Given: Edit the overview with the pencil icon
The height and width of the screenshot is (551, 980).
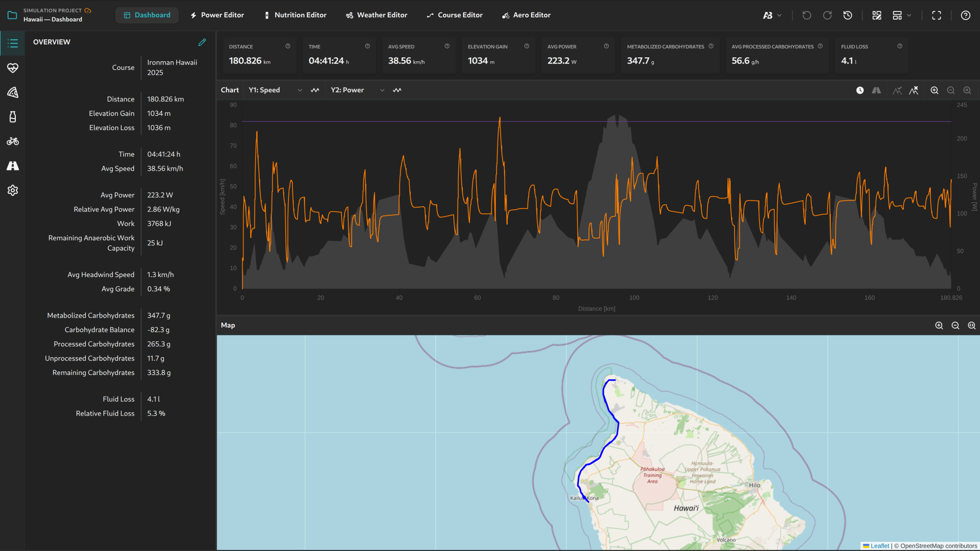Looking at the screenshot, I should pos(202,42).
